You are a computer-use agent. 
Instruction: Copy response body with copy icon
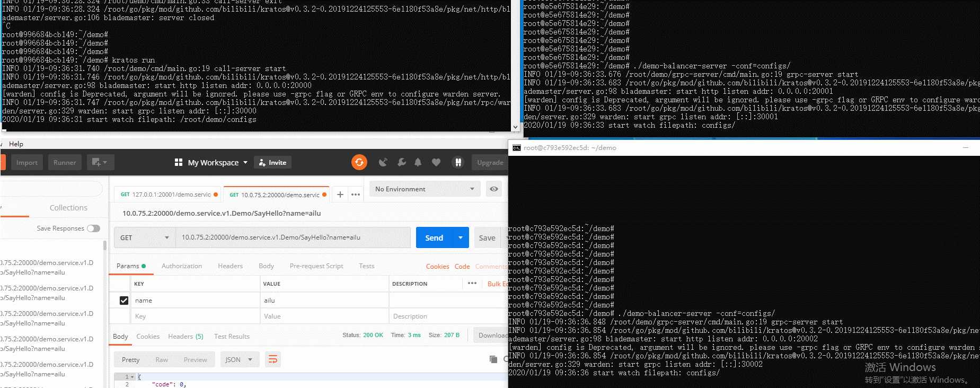493,359
